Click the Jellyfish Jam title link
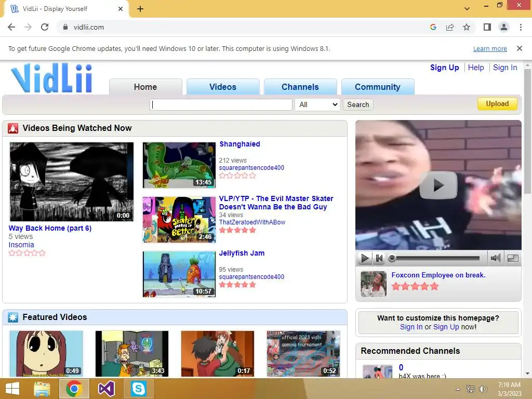Image resolution: width=532 pixels, height=399 pixels. [242, 253]
